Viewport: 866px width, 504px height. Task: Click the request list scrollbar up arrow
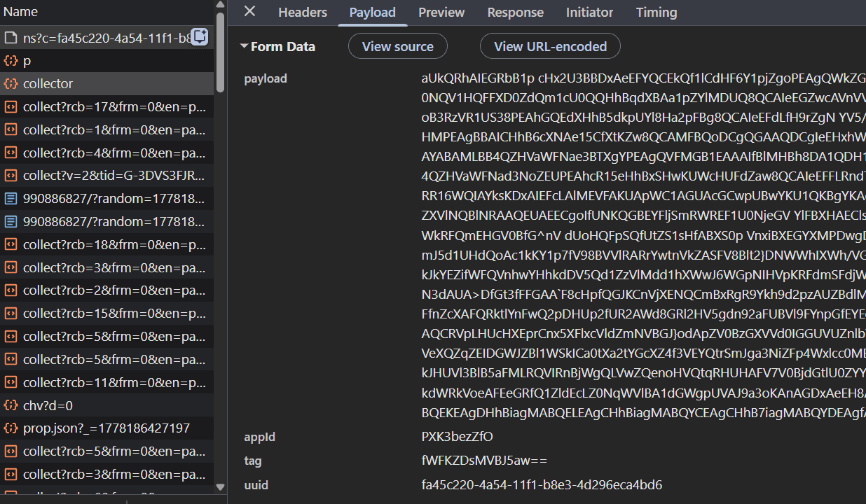pyautogui.click(x=220, y=6)
